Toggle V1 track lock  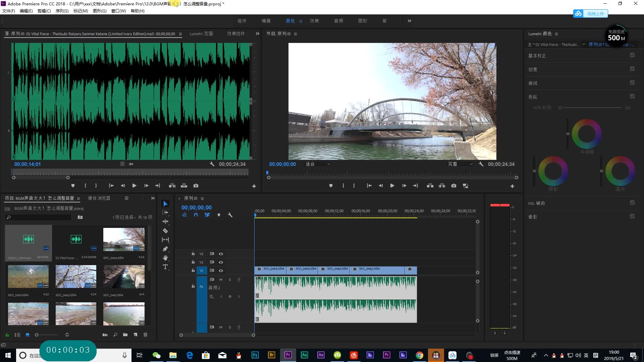click(x=193, y=270)
